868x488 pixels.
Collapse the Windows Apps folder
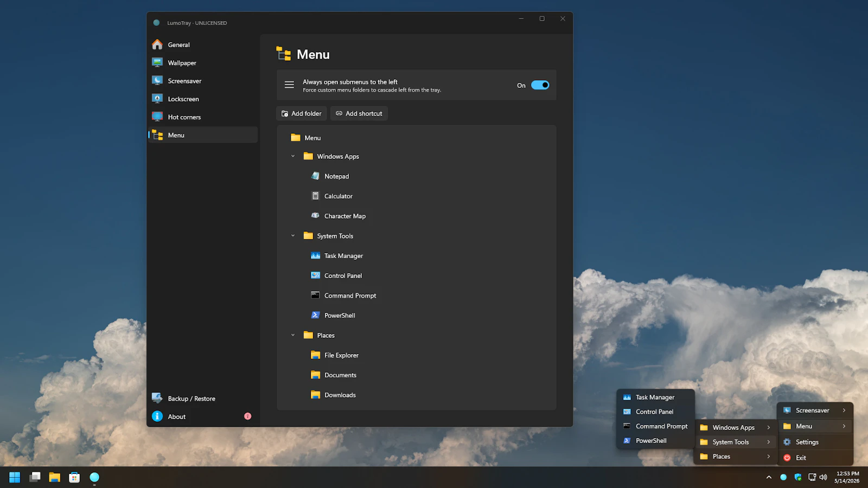coord(293,156)
